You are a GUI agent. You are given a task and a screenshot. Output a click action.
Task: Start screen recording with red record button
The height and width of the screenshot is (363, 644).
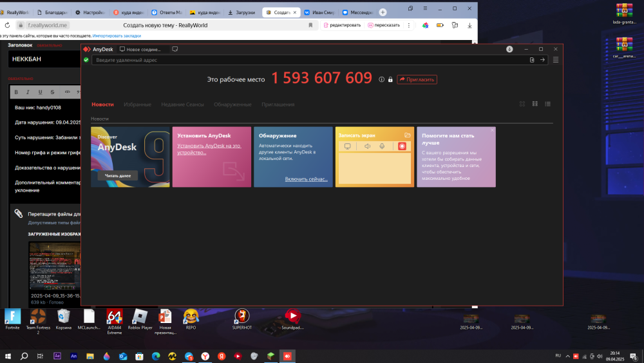(x=402, y=146)
